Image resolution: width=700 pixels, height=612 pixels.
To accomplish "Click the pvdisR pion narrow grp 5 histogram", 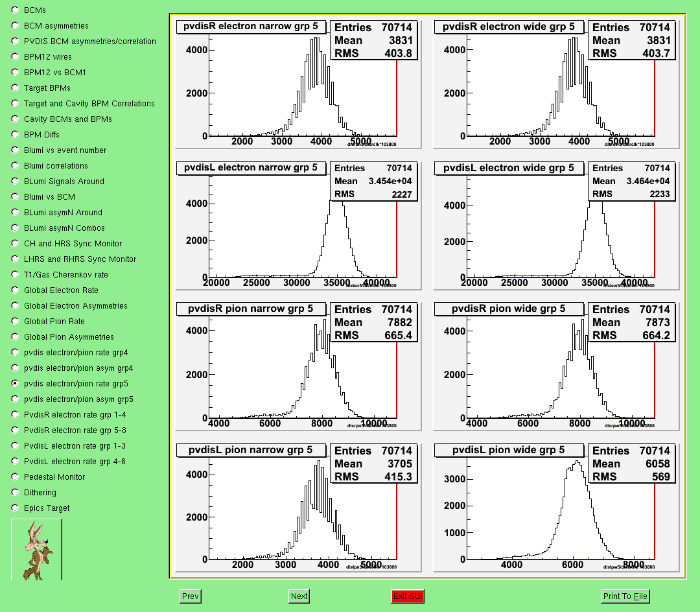I will point(298,367).
